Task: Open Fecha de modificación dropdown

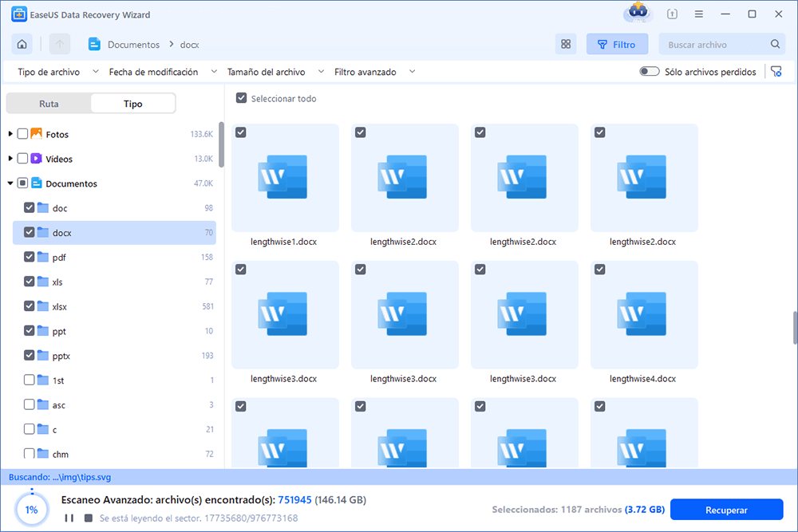Action: 163,72
